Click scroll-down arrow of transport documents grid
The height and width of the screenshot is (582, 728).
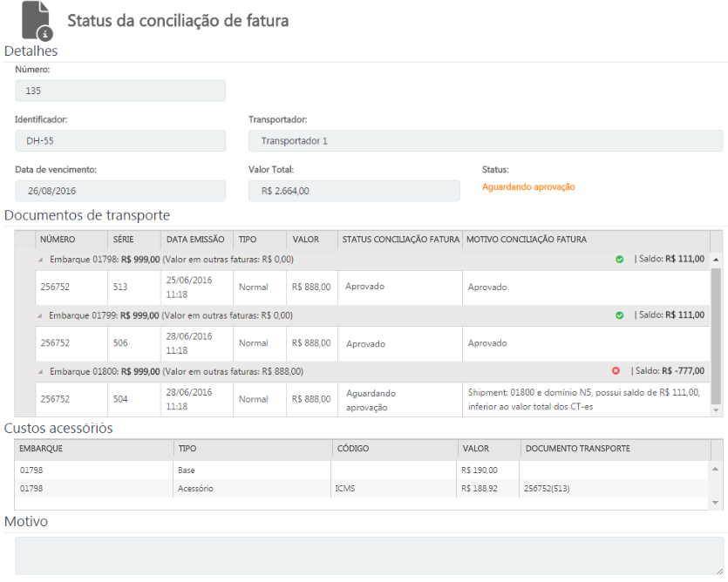717,409
